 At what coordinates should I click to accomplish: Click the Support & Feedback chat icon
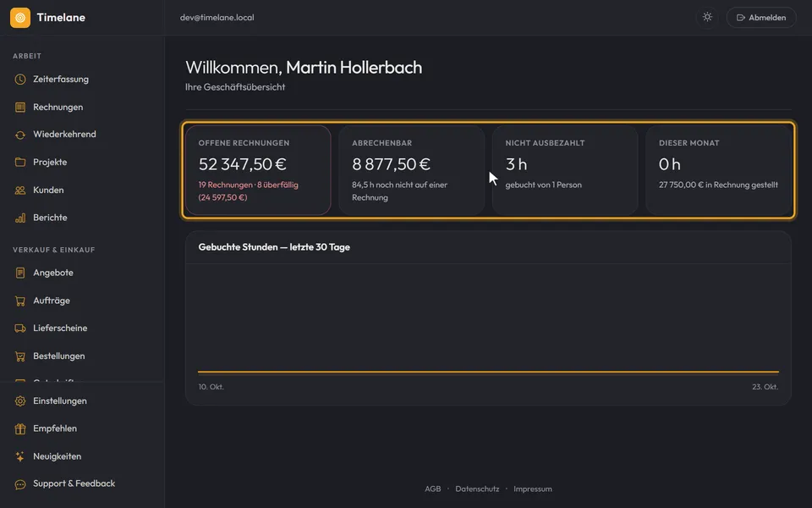click(20, 484)
